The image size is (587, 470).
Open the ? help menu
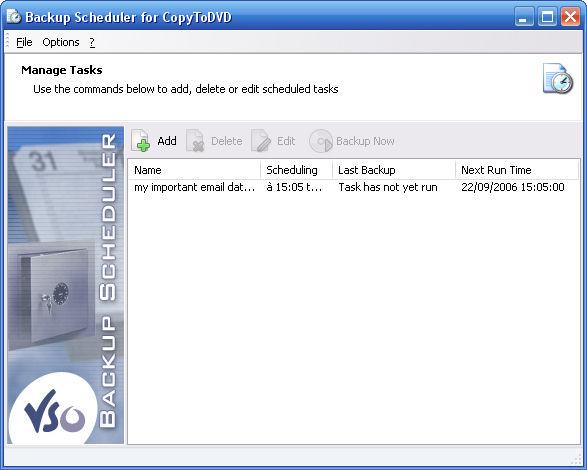point(92,42)
